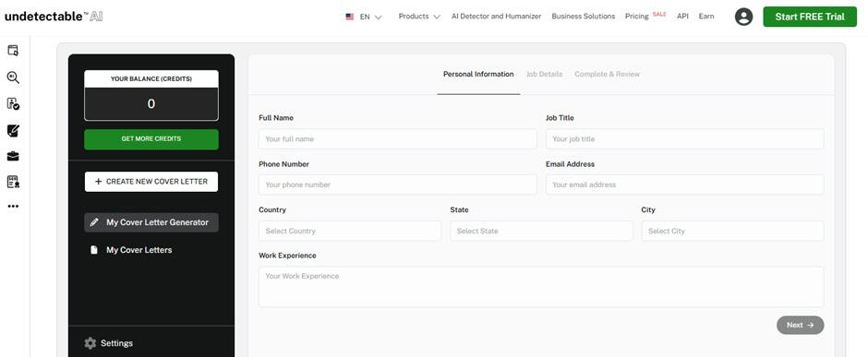This screenshot has width=868, height=357.
Task: Open the AI detector magnifier sidebar icon
Action: 13,77
